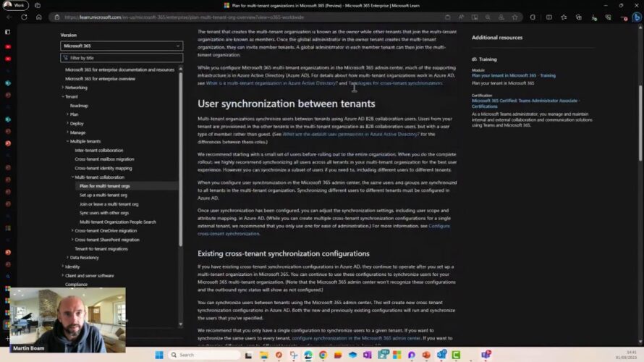Follow Topologies for cross-tenant synchronization link
This screenshot has height=362, width=644.
coord(395,83)
